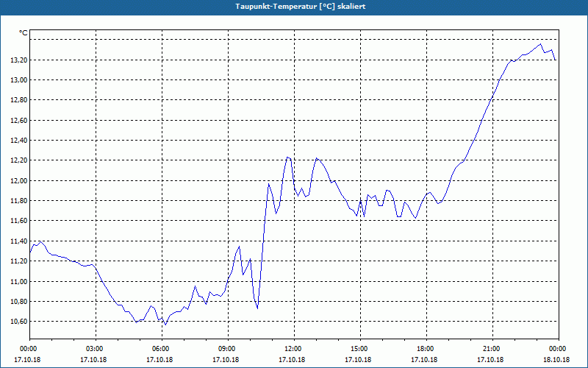This screenshot has height=368, width=588.
Task: Click the 18.10.18 date label
Action: pyautogui.click(x=556, y=359)
